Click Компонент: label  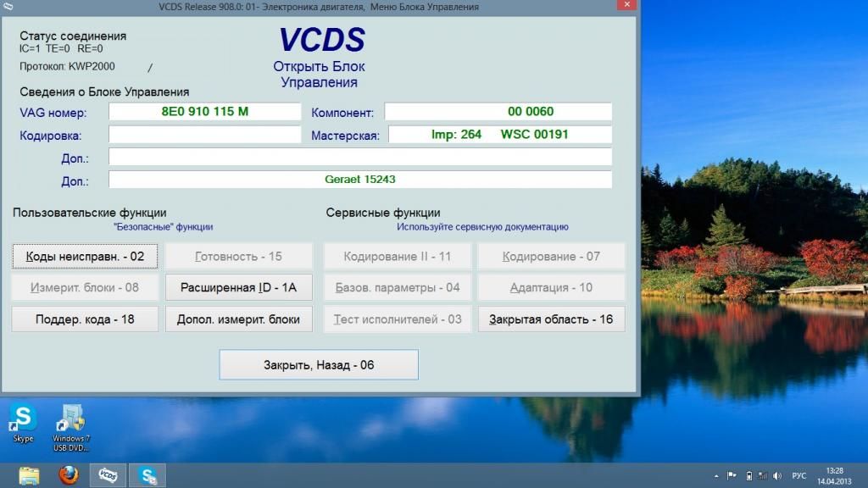[x=342, y=113]
